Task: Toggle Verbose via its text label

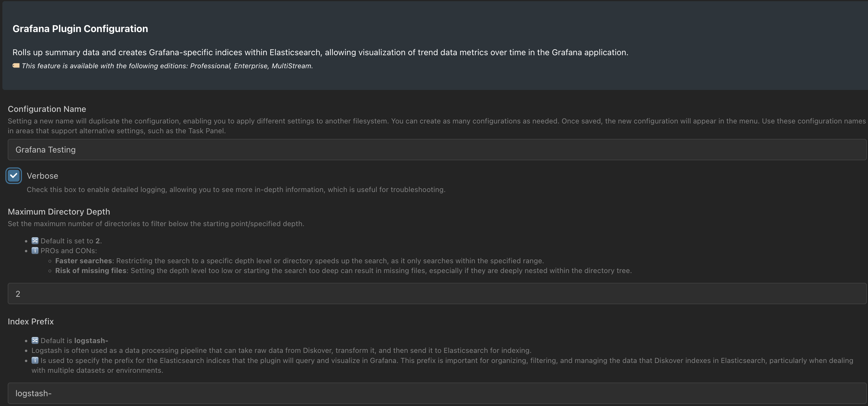Action: click(x=42, y=176)
